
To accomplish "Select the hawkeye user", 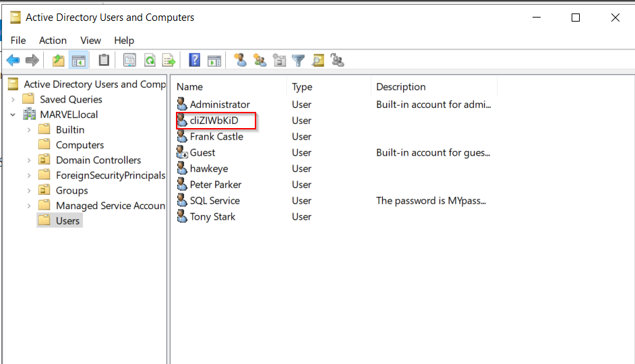I will [x=208, y=169].
